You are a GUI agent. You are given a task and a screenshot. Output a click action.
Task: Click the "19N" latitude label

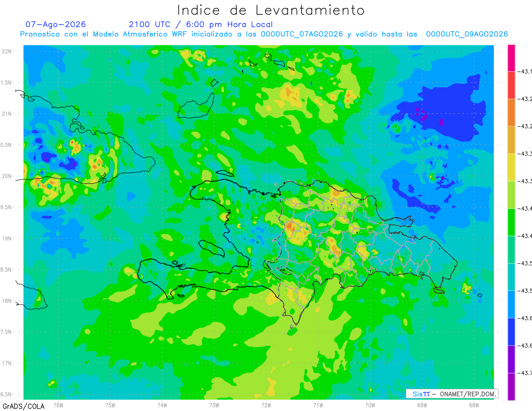pyautogui.click(x=7, y=239)
